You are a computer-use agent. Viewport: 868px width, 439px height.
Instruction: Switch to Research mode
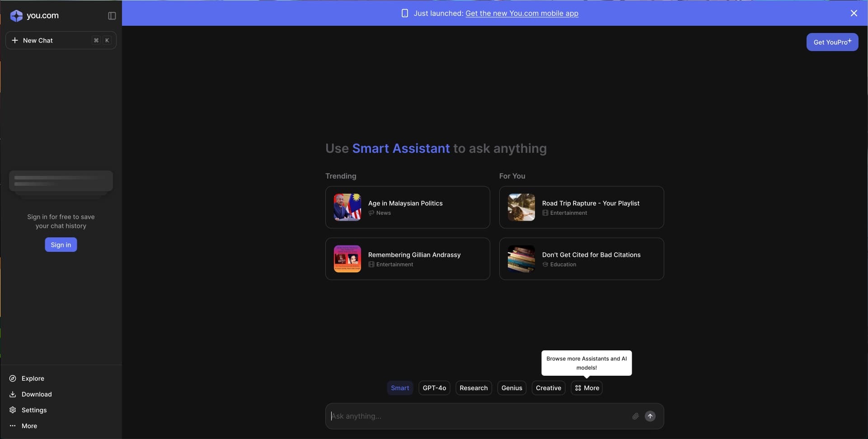[474, 388]
